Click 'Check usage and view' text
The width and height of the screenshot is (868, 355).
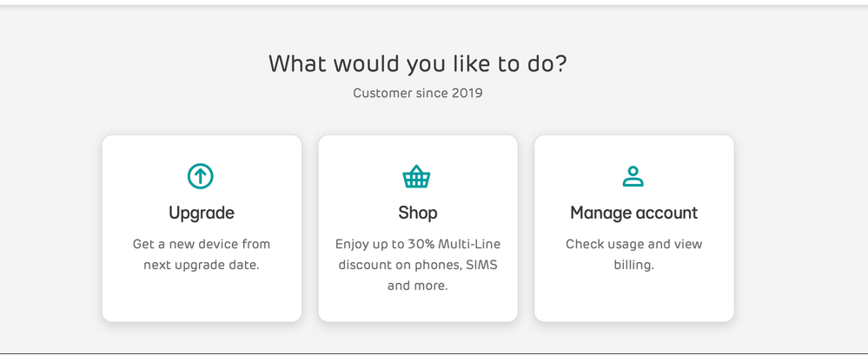[633, 244]
